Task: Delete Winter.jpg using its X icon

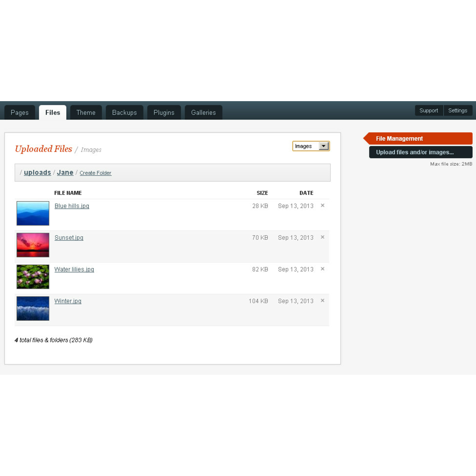Action: [x=322, y=300]
